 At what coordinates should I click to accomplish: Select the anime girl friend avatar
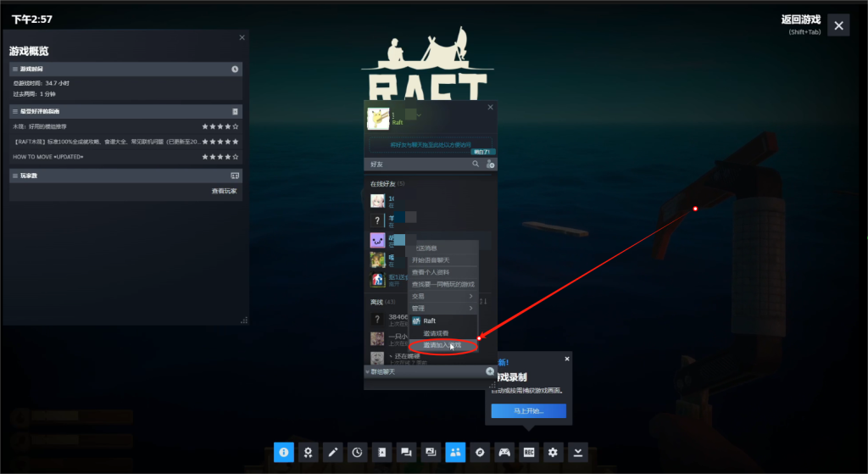[377, 201]
